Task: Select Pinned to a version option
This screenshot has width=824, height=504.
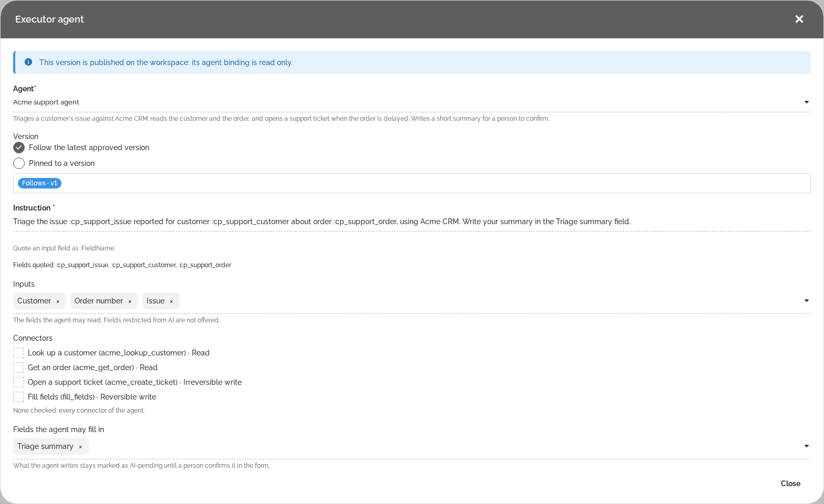Action: click(19, 163)
